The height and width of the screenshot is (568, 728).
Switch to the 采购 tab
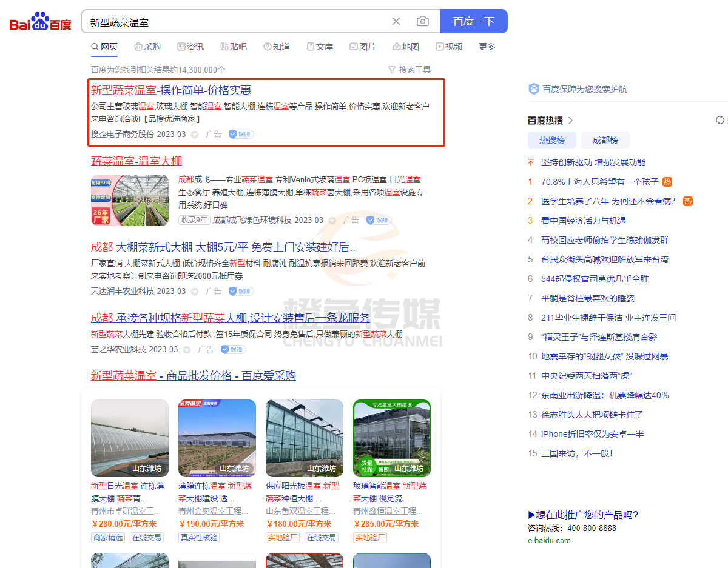coord(147,47)
